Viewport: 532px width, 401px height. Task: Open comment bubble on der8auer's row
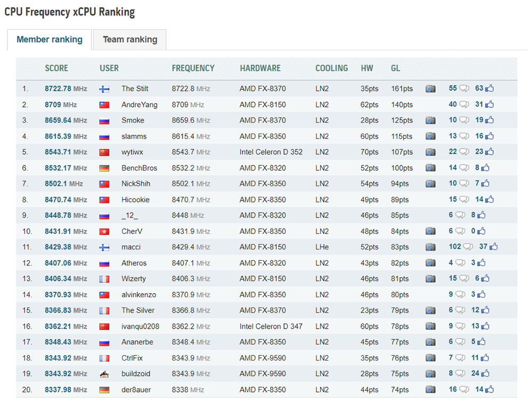point(464,389)
